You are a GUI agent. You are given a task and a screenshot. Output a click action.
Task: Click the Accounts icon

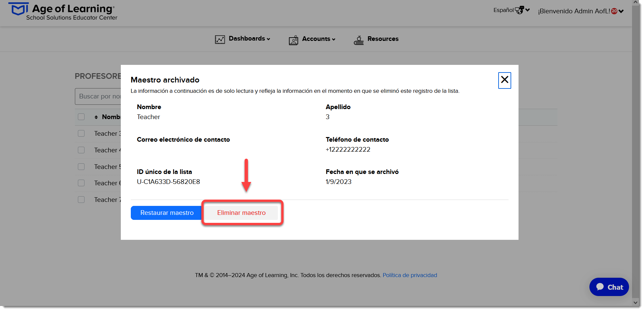(x=294, y=40)
